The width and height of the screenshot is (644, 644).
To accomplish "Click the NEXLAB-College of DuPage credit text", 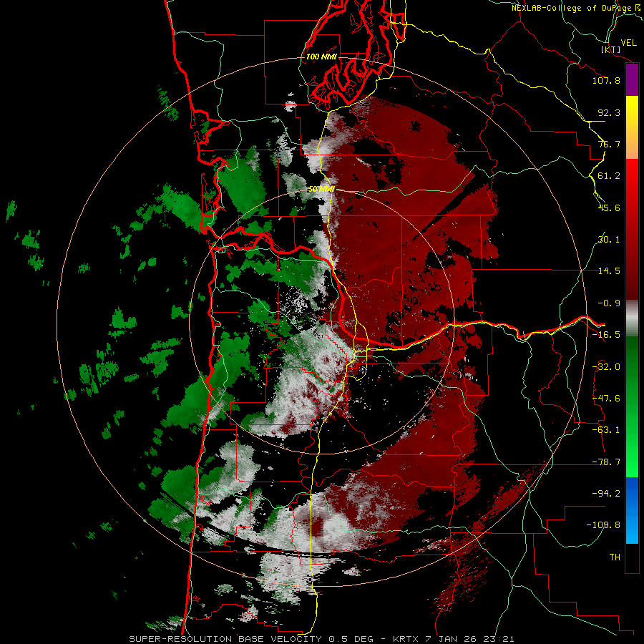I will pos(576,8).
